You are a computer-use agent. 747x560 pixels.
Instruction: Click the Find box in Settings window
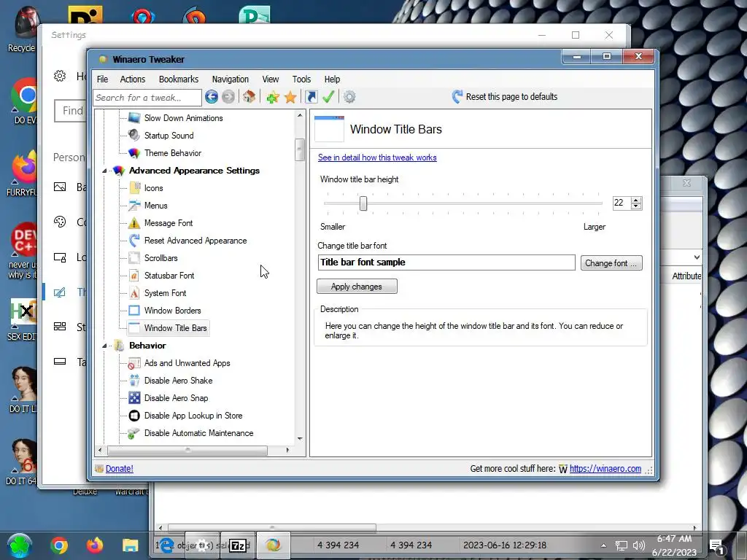point(70,111)
